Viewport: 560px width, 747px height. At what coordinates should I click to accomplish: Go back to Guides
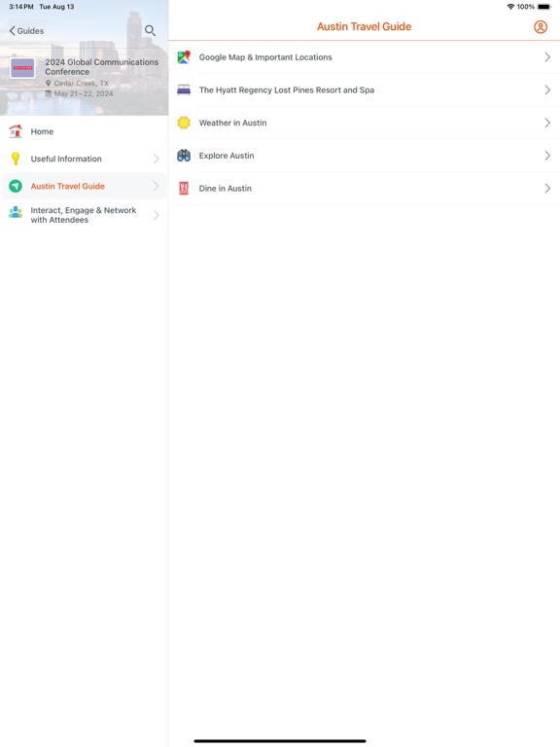pyautogui.click(x=26, y=31)
